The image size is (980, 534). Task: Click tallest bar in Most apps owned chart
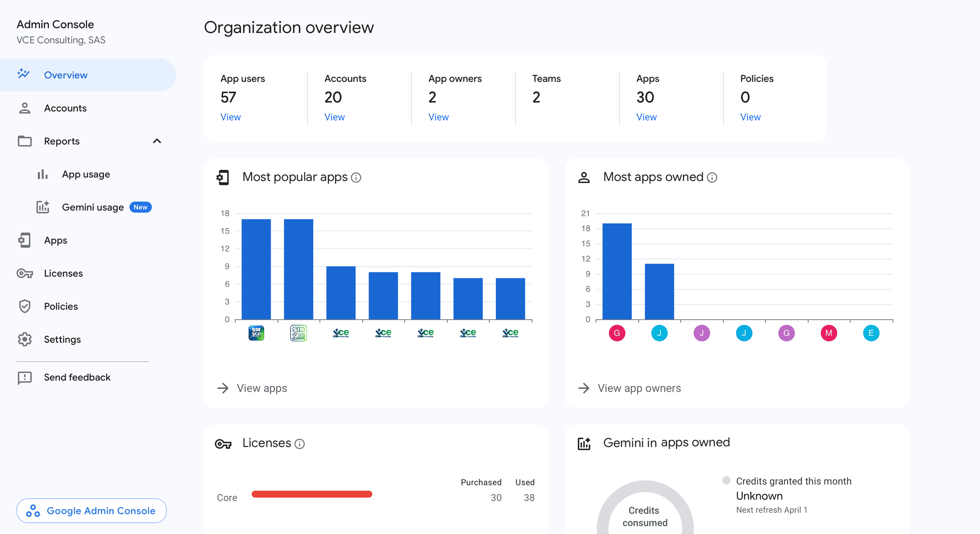coord(617,271)
